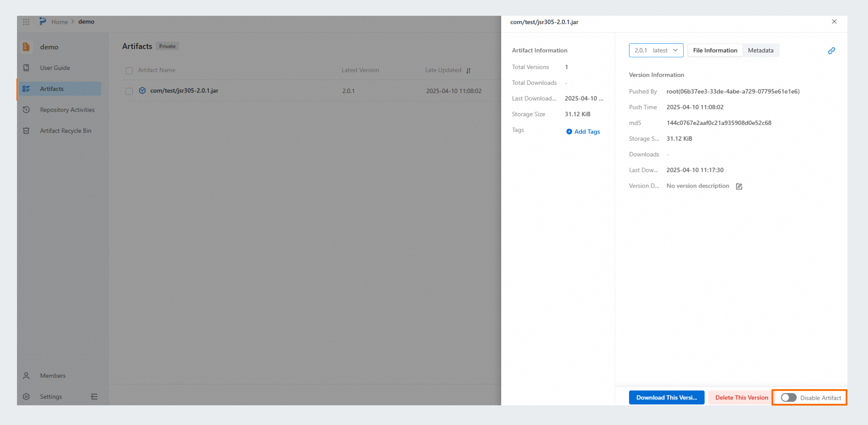Switch to the Metadata tab

(x=761, y=51)
